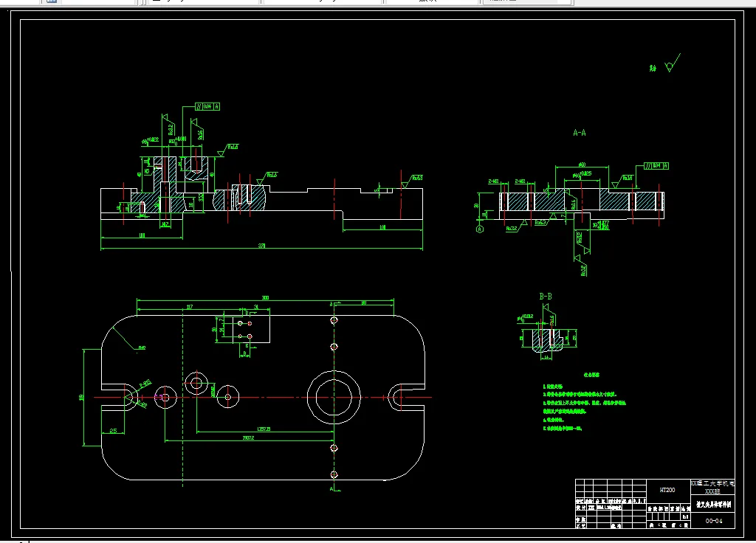Click the large concentric bore circle in plan view
Image resolution: width=756 pixels, height=543 pixels.
pyautogui.click(x=334, y=398)
